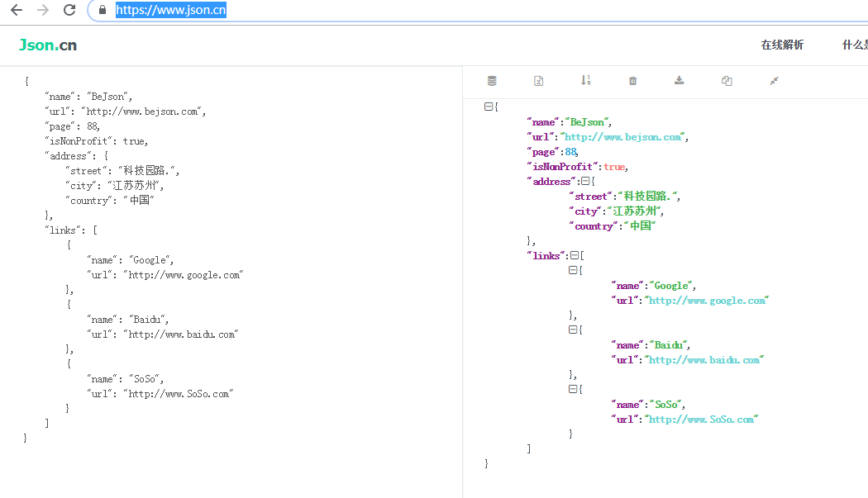Collapse the root JSON object
This screenshot has width=868, height=498.
[x=489, y=107]
